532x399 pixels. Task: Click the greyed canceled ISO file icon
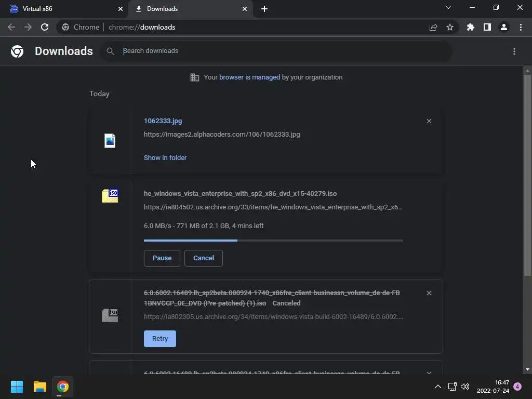click(x=110, y=315)
